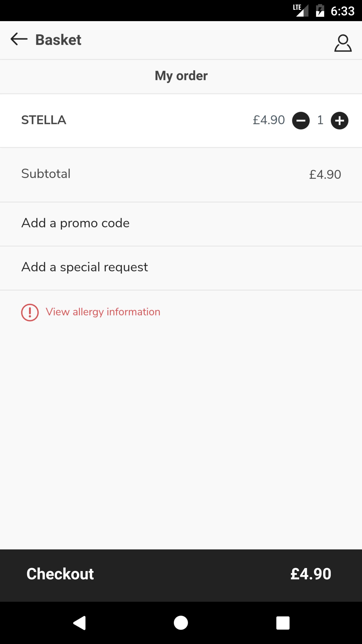
Task: Tap the red allergy warning icon
Action: click(x=30, y=312)
